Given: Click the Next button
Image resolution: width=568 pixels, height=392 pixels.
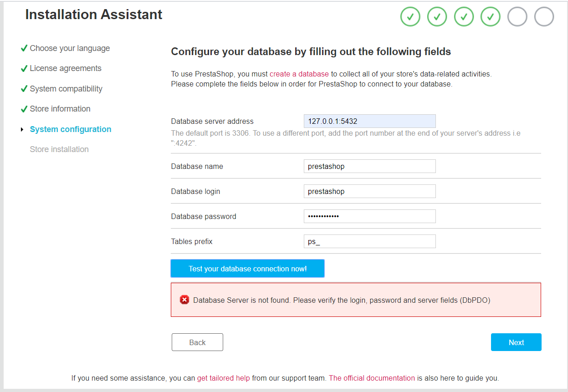Looking at the screenshot, I should pos(516,342).
